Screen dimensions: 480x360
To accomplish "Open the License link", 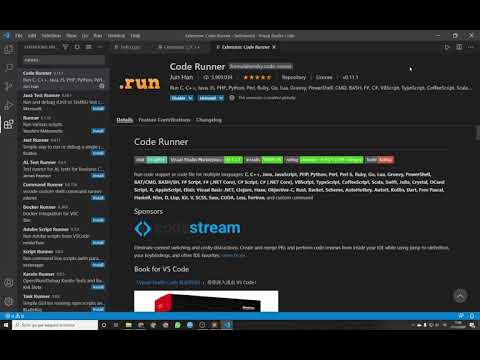I will 324,77.
